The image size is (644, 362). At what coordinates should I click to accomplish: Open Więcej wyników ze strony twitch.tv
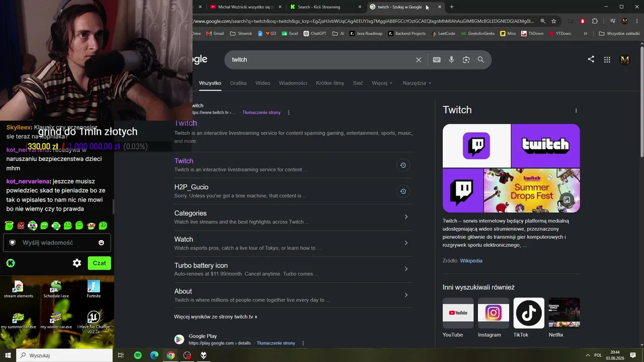[x=216, y=317]
